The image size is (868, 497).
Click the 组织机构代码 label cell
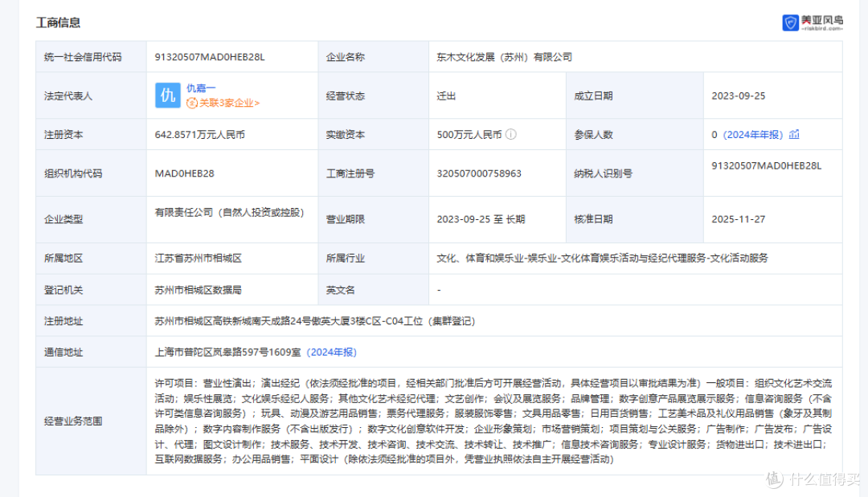[92, 173]
